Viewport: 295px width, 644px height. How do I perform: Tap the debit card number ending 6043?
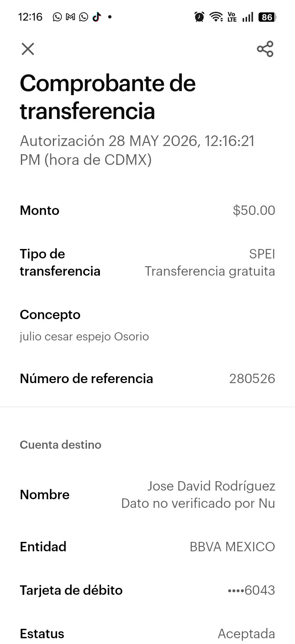tap(251, 590)
